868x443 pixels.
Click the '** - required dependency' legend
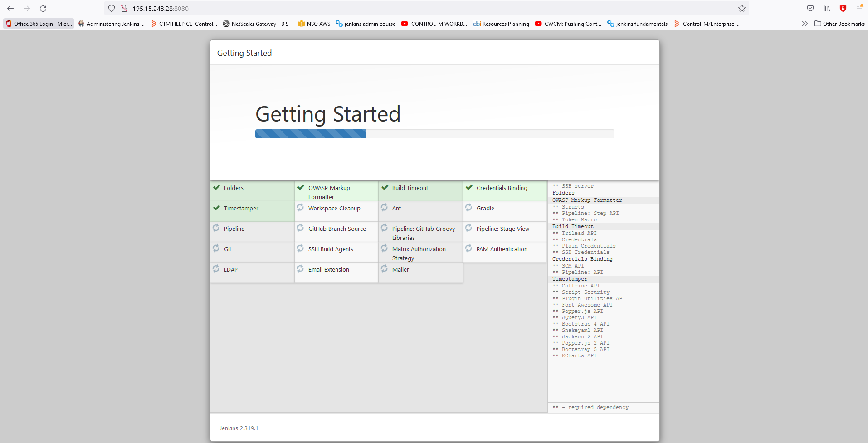tap(590, 407)
